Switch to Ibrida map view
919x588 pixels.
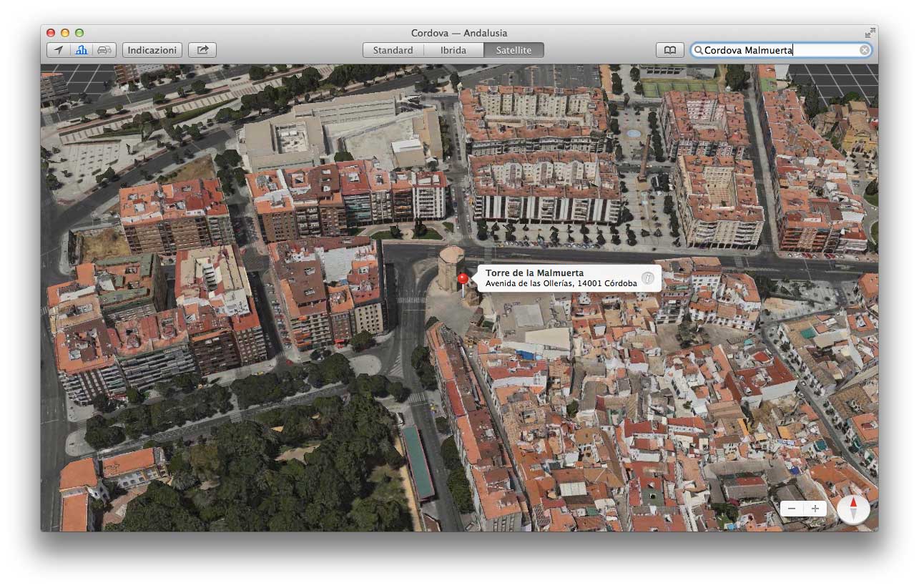tap(453, 50)
